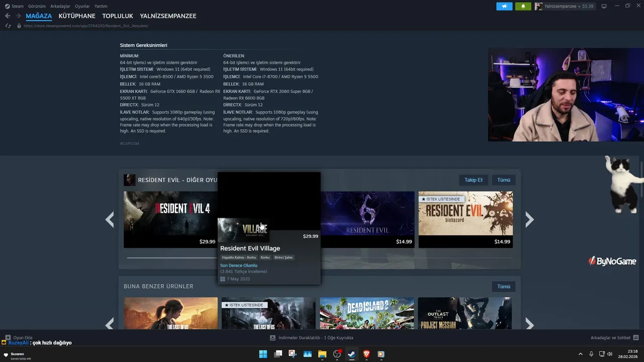Click Oyun Ekle at bottom left
This screenshot has width=644, height=362.
[23, 338]
